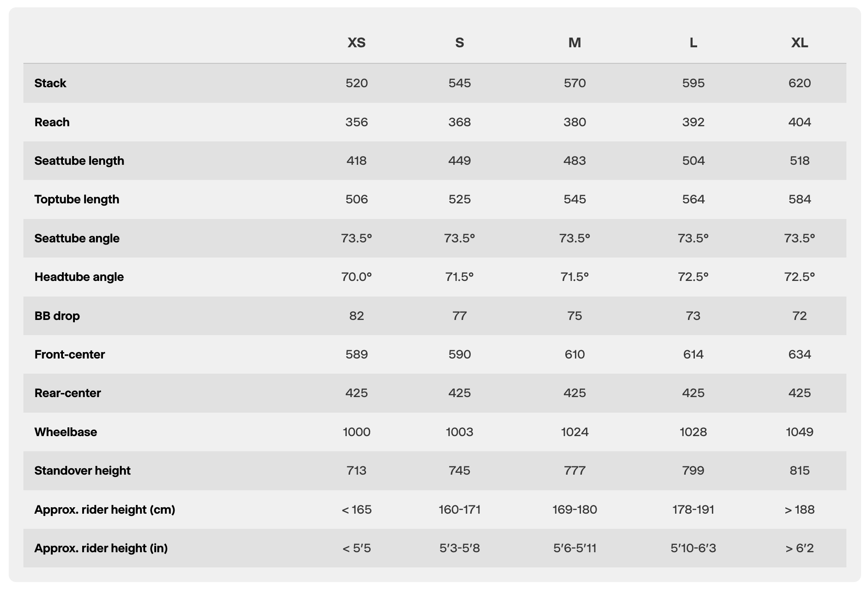Image resolution: width=868 pixels, height=594 pixels.
Task: Click the Approx. rider height (in) label
Action: 101,548
